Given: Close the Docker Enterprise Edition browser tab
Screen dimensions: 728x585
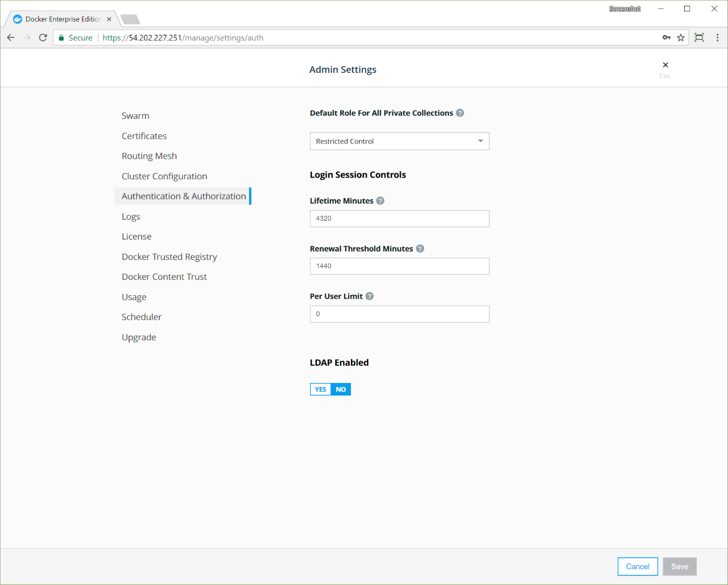Looking at the screenshot, I should pos(109,19).
